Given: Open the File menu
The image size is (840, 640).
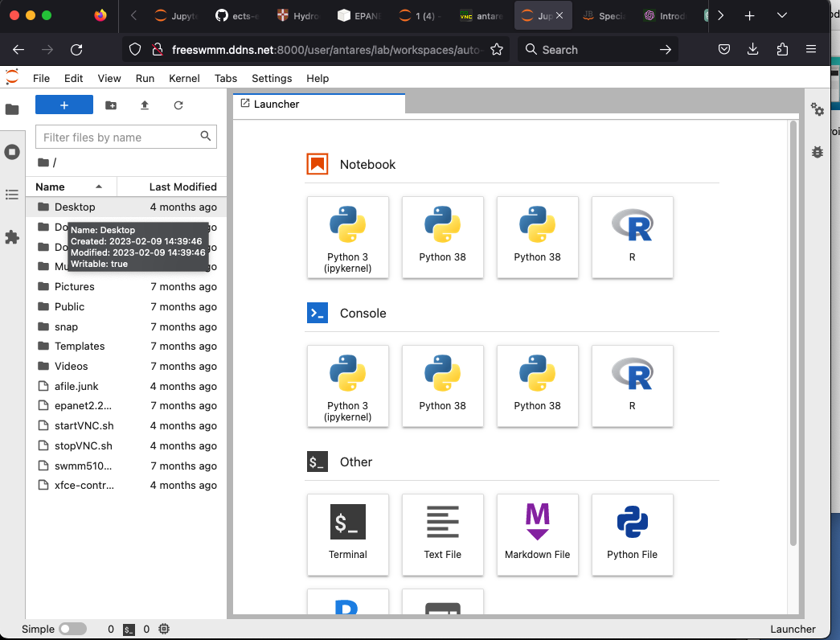Looking at the screenshot, I should 41,78.
